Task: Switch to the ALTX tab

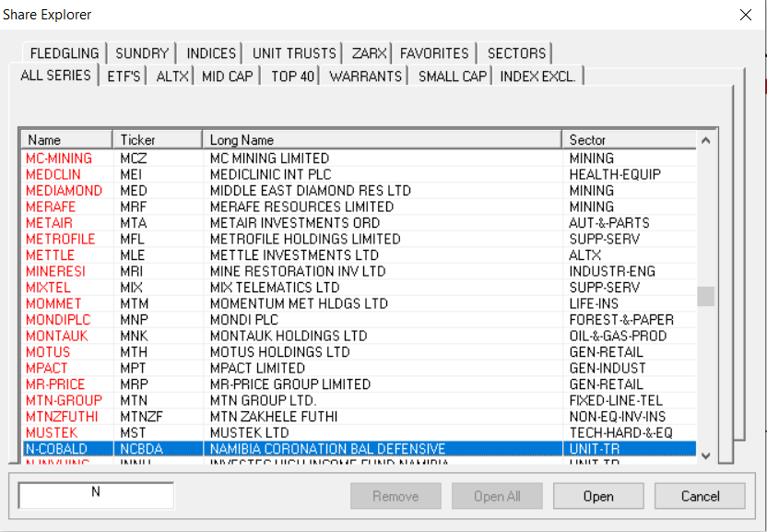Action: pyautogui.click(x=172, y=77)
